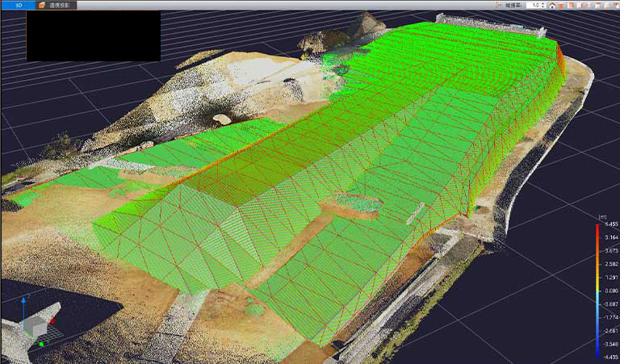
Task: Reset the view with the Home icon
Action: click(552, 5)
